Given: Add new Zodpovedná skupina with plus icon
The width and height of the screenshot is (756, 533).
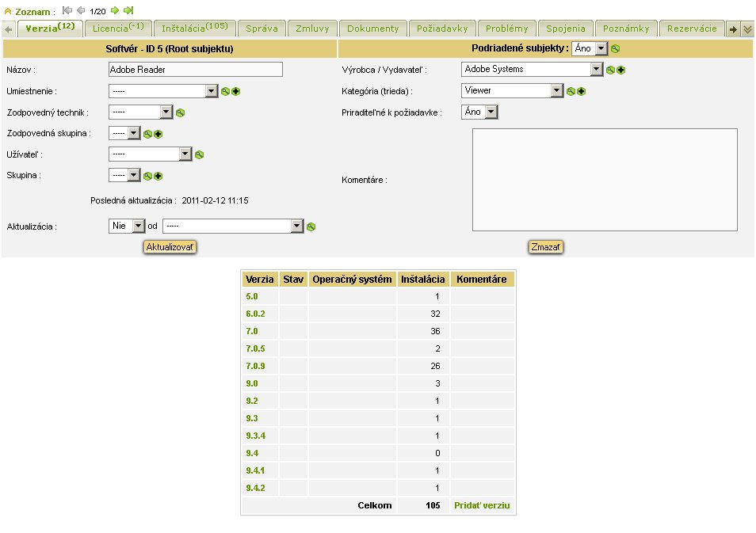Looking at the screenshot, I should pyautogui.click(x=158, y=134).
